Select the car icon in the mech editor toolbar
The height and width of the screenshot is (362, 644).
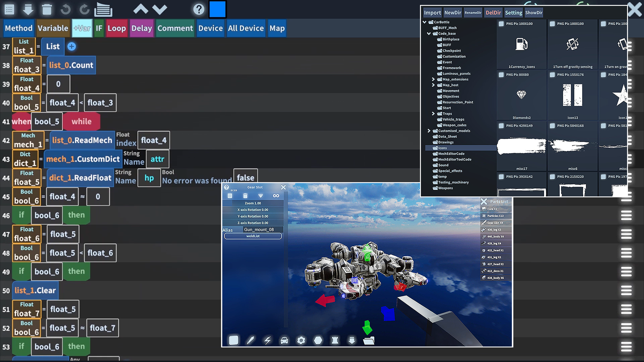(284, 340)
